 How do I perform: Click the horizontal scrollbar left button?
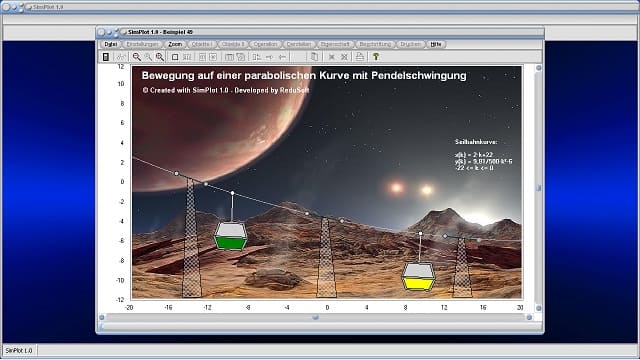click(102, 317)
